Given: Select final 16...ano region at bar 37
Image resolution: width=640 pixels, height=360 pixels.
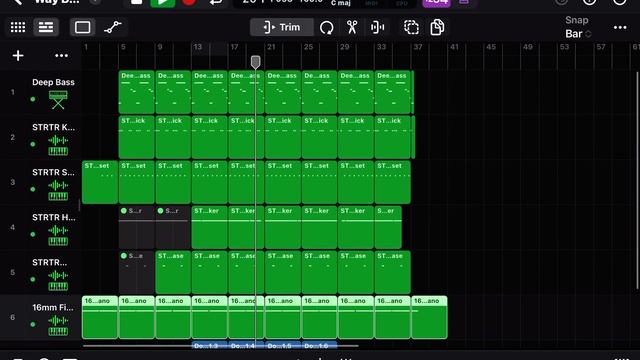Looking at the screenshot, I should point(429,318).
